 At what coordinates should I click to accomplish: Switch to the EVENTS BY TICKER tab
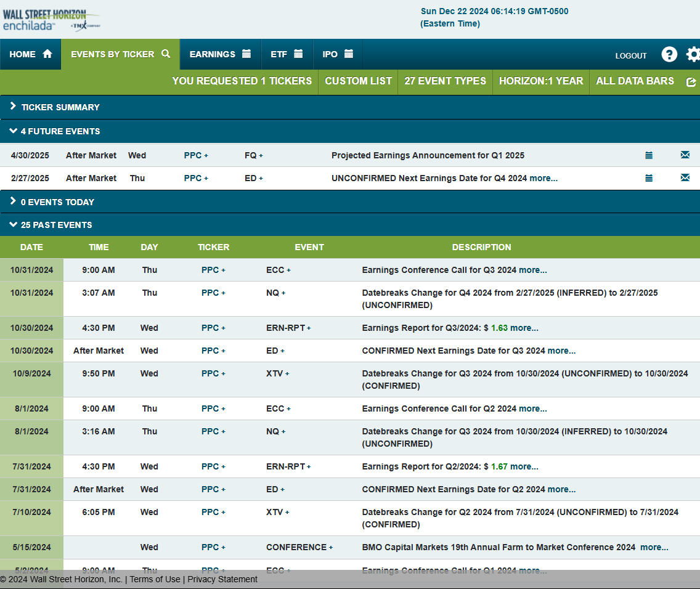coord(114,54)
